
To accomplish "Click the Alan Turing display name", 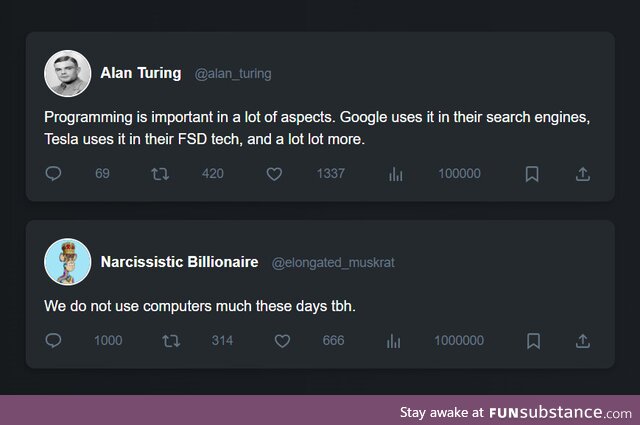I will 141,73.
